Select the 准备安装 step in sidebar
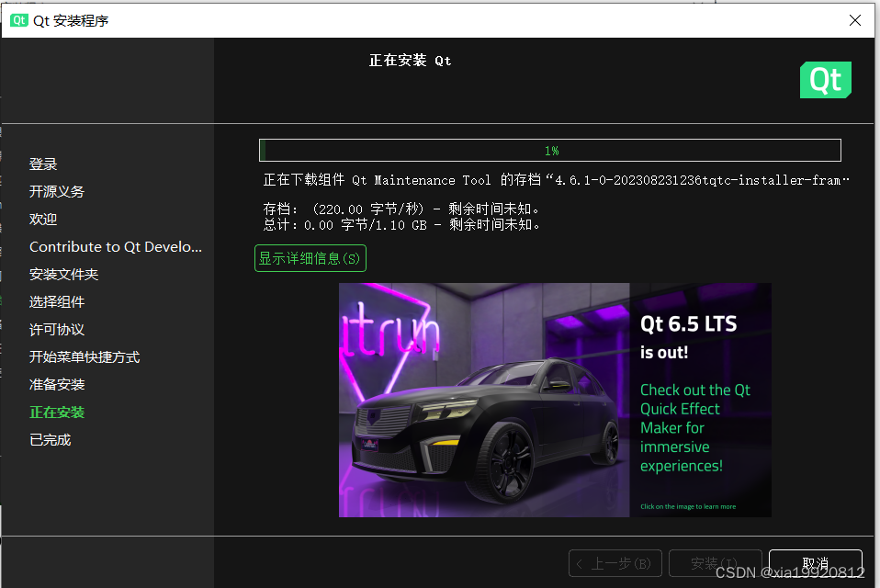Viewport: 880px width, 588px height. [57, 384]
